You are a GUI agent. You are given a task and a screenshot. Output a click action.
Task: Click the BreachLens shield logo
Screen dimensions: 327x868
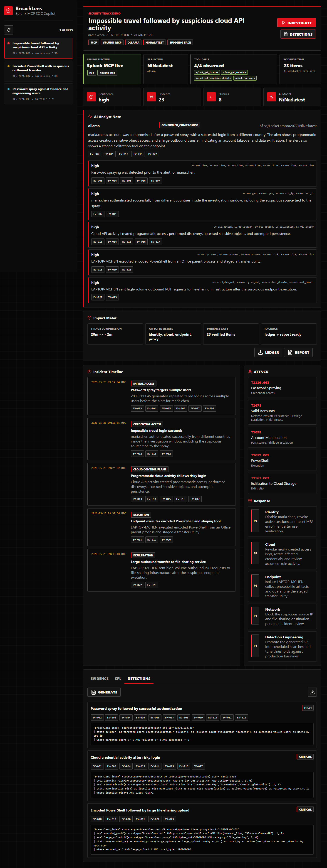click(8, 11)
